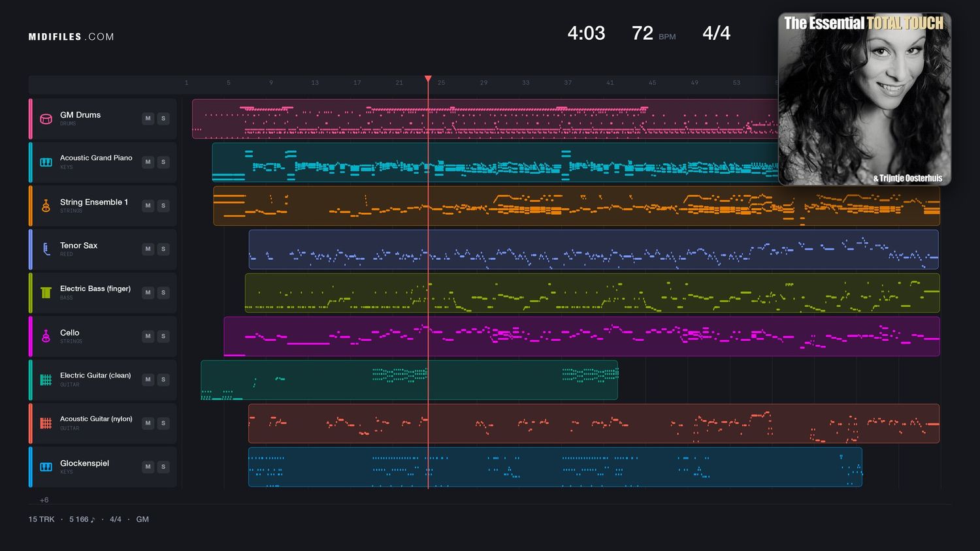Select the Glockenspiel blue MIDI clip
Screen dimensions: 980x551
[555, 467]
